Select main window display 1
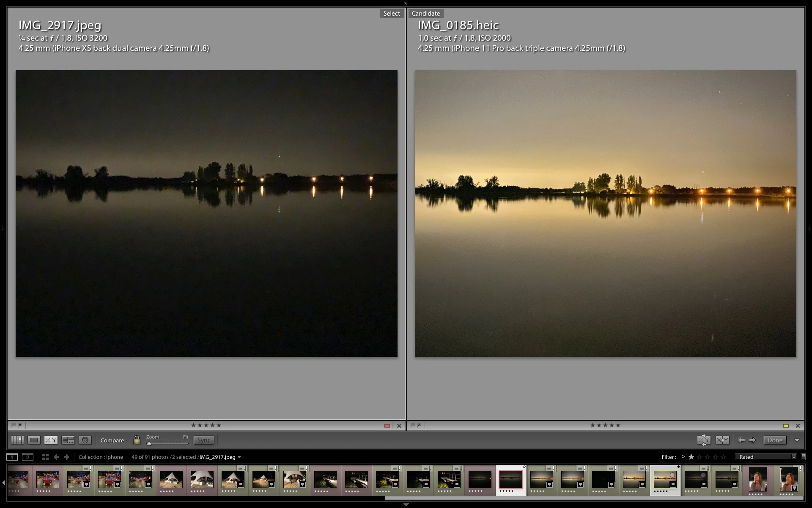This screenshot has height=508, width=812. [x=12, y=457]
